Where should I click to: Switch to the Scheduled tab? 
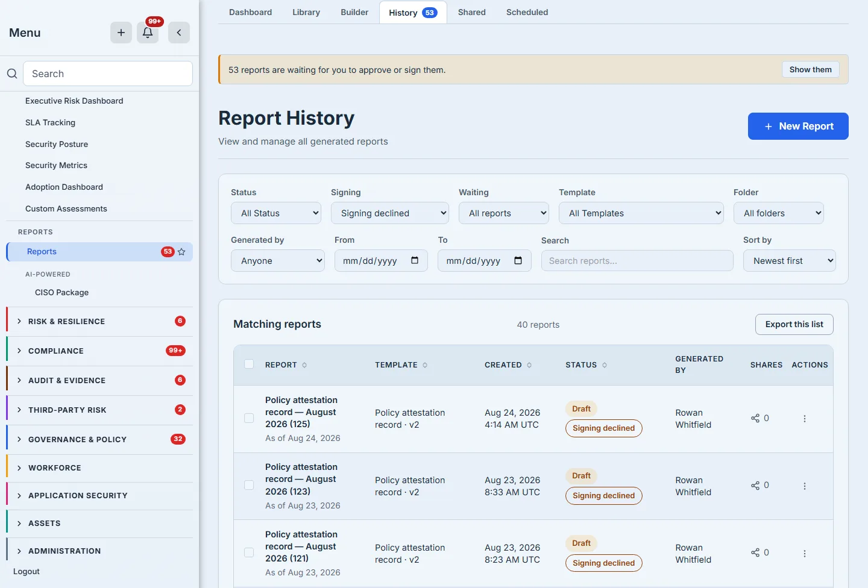pos(527,12)
